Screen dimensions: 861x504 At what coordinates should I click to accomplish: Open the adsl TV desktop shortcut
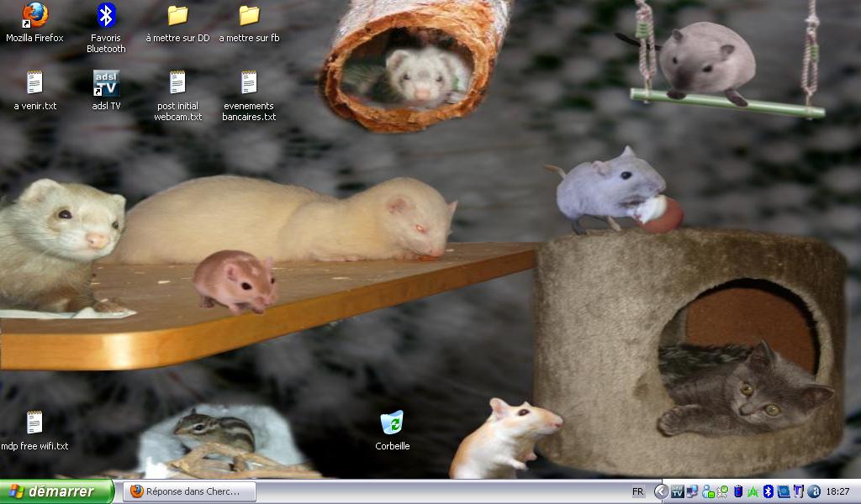click(x=106, y=83)
